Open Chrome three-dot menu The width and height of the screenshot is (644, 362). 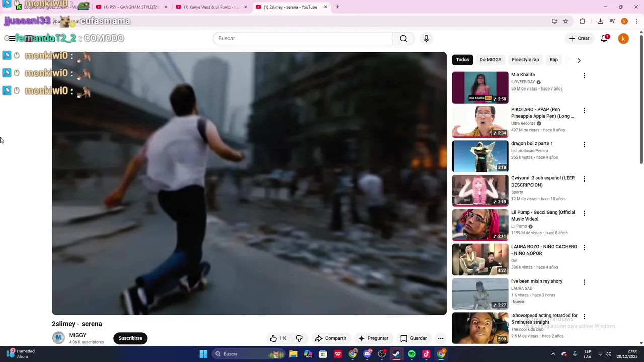[637, 21]
